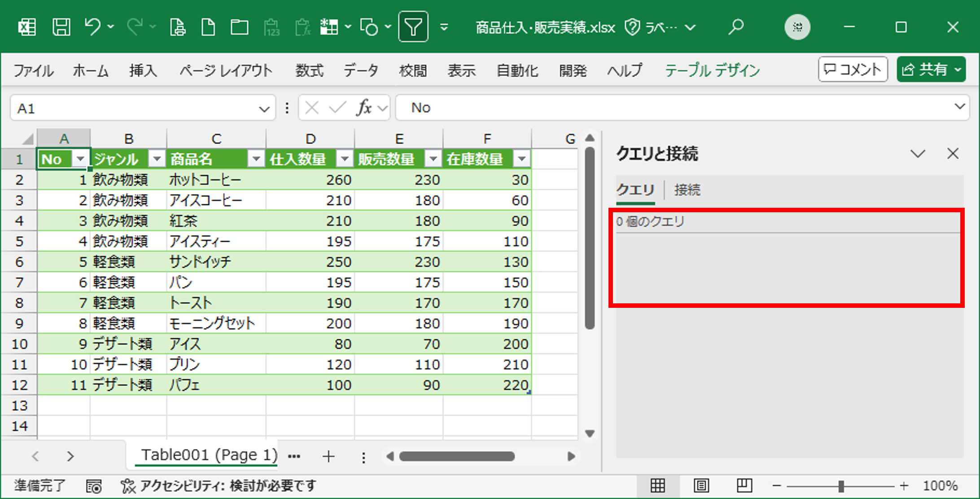Image resolution: width=980 pixels, height=499 pixels.
Task: Select Normal view button in status bar
Action: click(658, 486)
